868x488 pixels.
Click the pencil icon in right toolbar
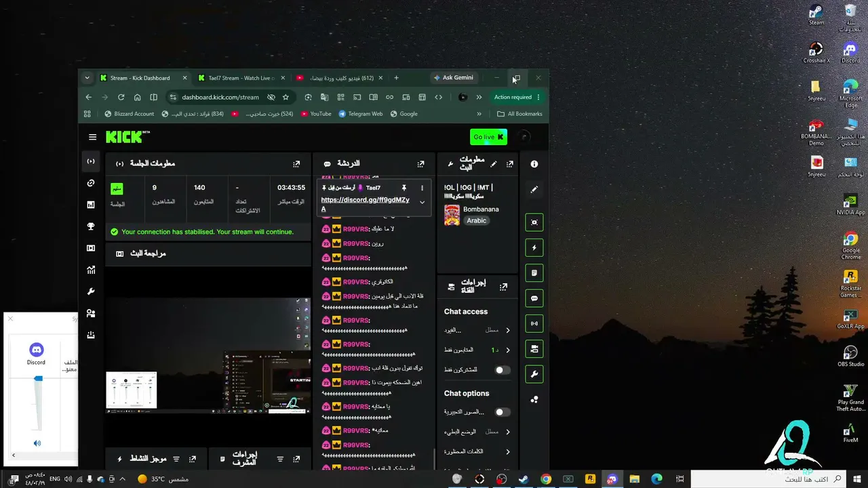534,190
